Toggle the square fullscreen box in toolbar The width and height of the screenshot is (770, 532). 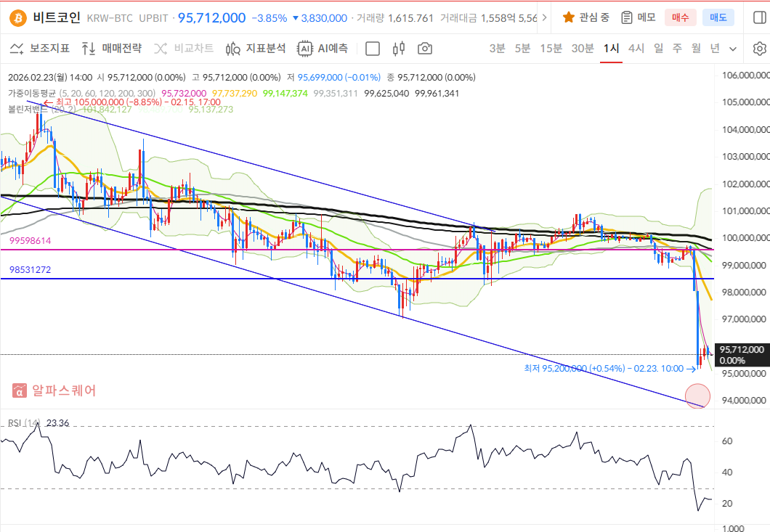373,49
